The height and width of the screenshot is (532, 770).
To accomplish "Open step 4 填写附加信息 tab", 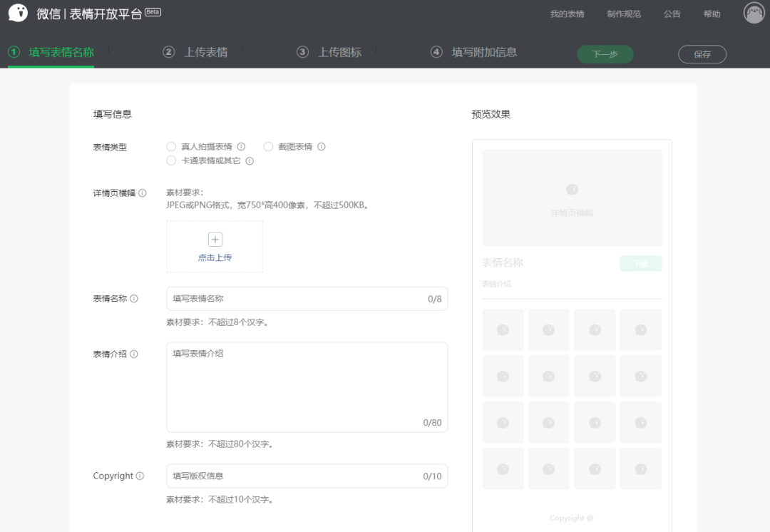I will click(x=474, y=52).
